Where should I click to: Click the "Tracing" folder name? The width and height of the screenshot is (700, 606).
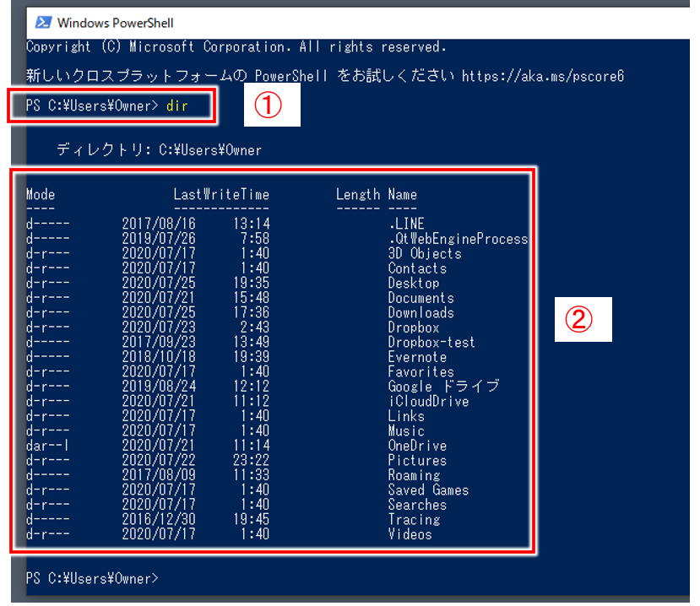(414, 519)
